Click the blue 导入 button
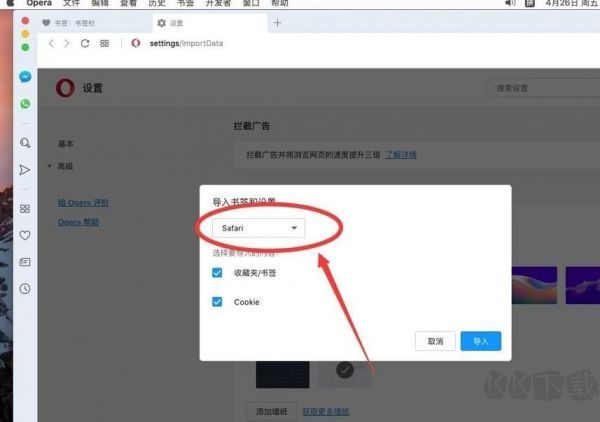Screen dimensions: 600x422 481,341
